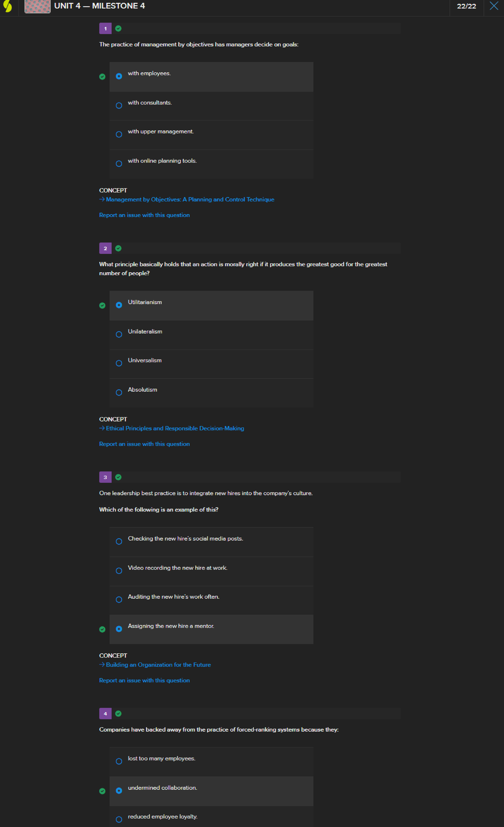This screenshot has width=504, height=827.
Task: Open Management by Objectives concept link
Action: click(190, 200)
